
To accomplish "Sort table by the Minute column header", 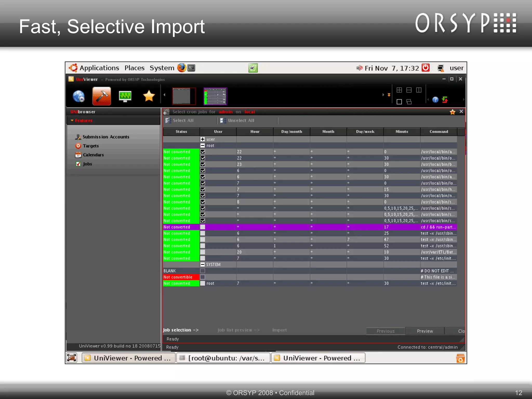I will [x=402, y=132].
